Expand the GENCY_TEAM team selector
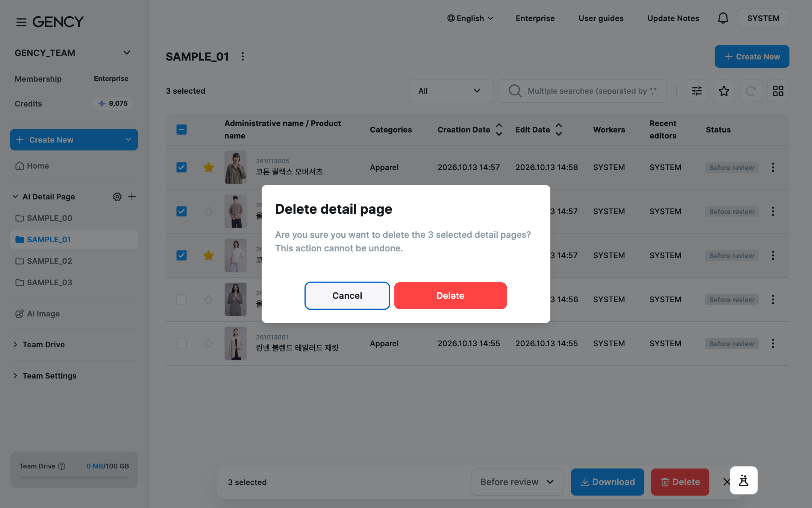The width and height of the screenshot is (812, 508). click(x=74, y=53)
